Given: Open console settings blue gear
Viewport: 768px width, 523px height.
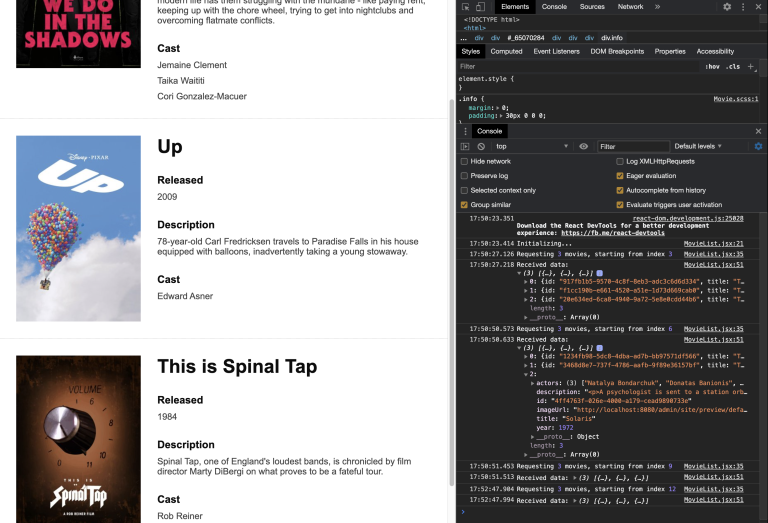Looking at the screenshot, I should coord(758,146).
